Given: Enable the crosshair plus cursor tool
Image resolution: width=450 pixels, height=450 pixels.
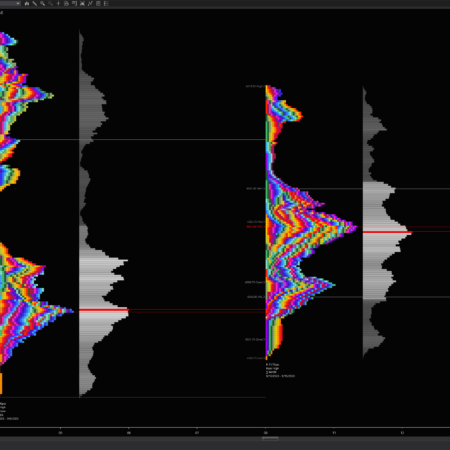Looking at the screenshot, I should (58, 4).
